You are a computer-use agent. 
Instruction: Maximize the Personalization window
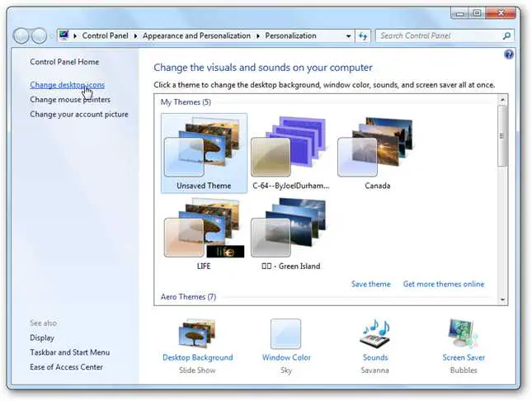click(x=477, y=13)
